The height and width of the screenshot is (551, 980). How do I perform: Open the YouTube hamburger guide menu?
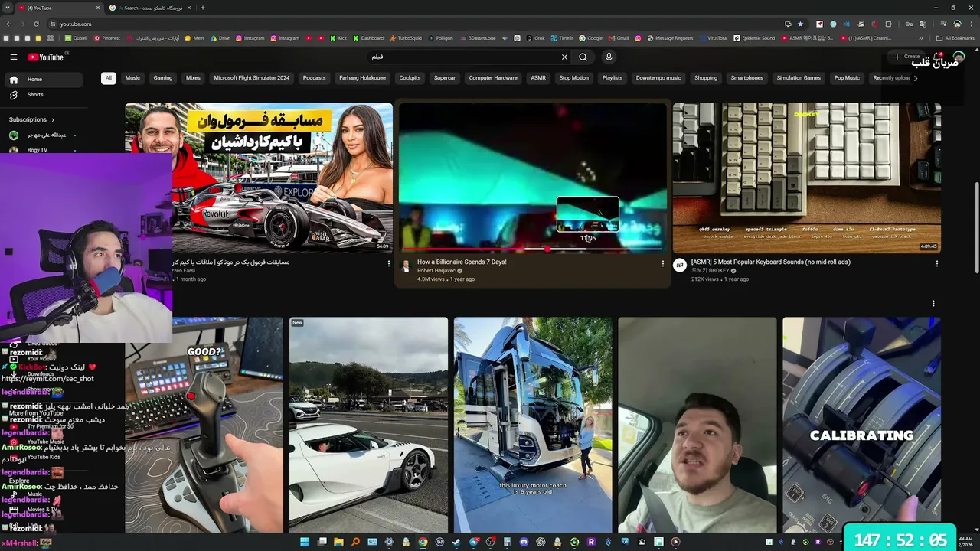tap(13, 57)
